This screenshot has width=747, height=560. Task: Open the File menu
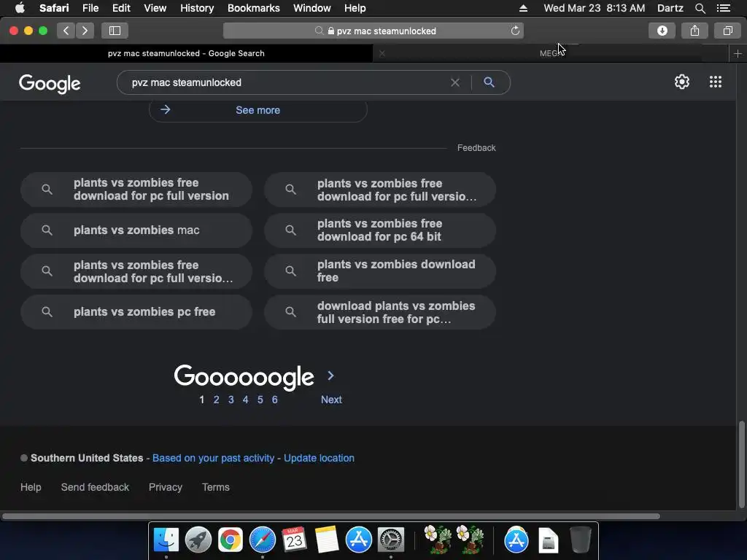90,8
